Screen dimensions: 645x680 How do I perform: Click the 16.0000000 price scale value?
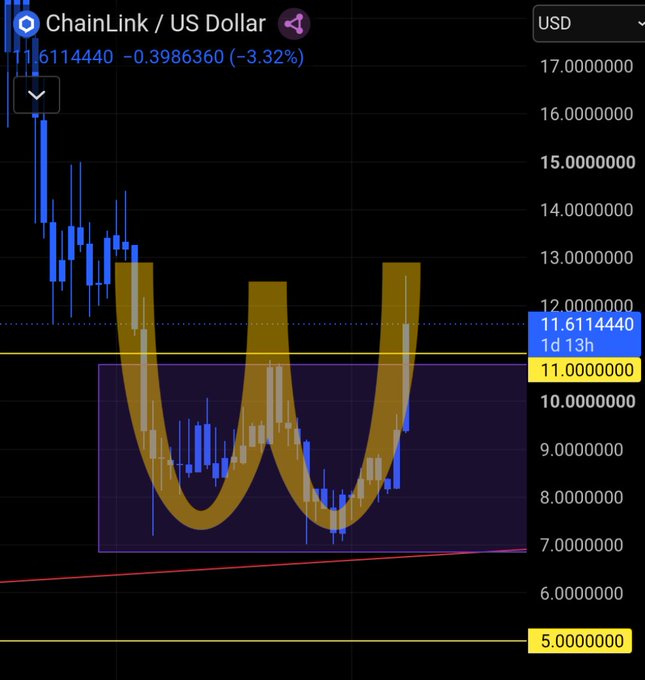click(586, 114)
